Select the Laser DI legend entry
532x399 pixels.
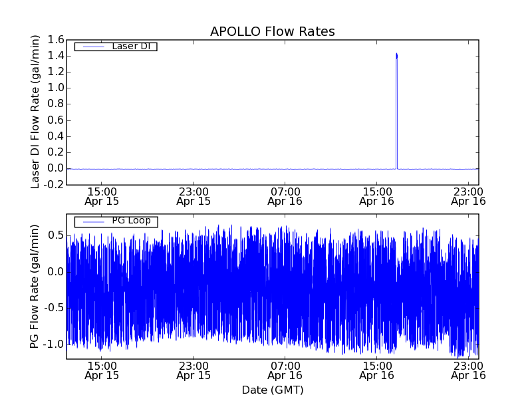(x=116, y=46)
